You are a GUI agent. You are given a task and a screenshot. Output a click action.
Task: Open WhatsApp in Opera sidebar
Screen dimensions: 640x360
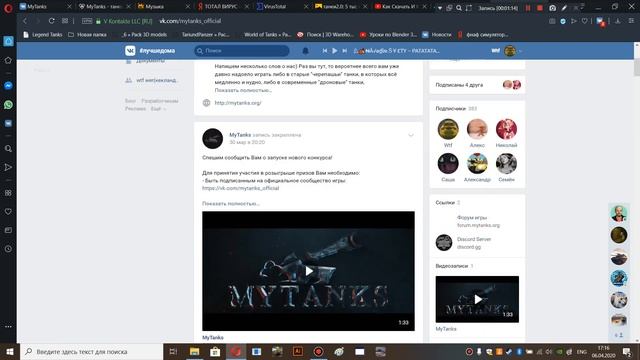tap(8, 104)
